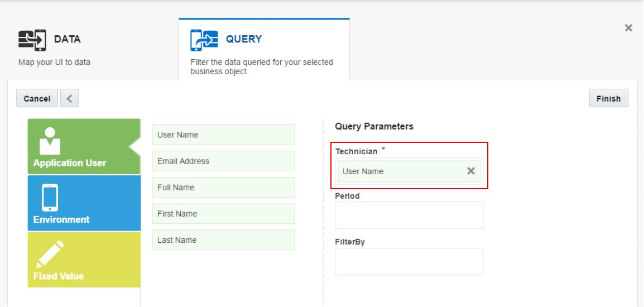Click the QUERY tab filter icon
The height and width of the screenshot is (307, 644).
(204, 40)
